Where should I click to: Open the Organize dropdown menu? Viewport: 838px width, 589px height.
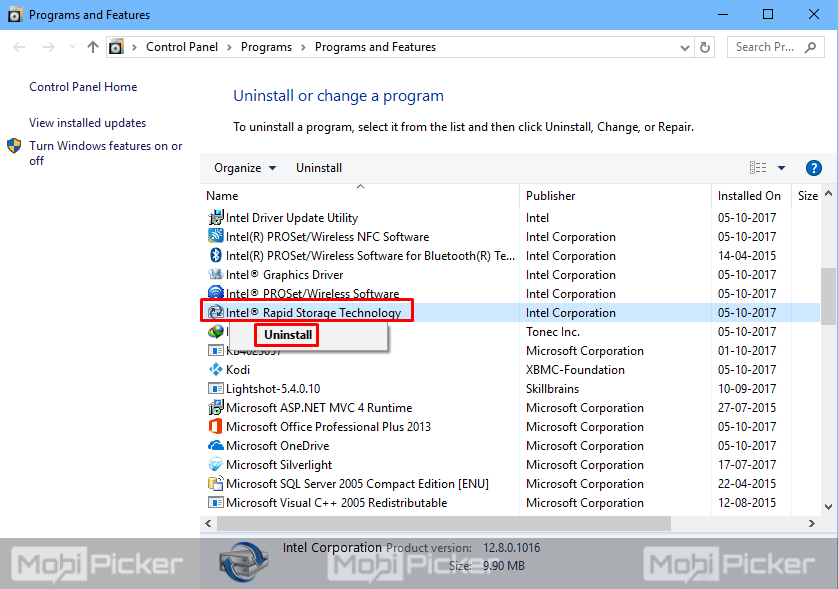point(245,168)
